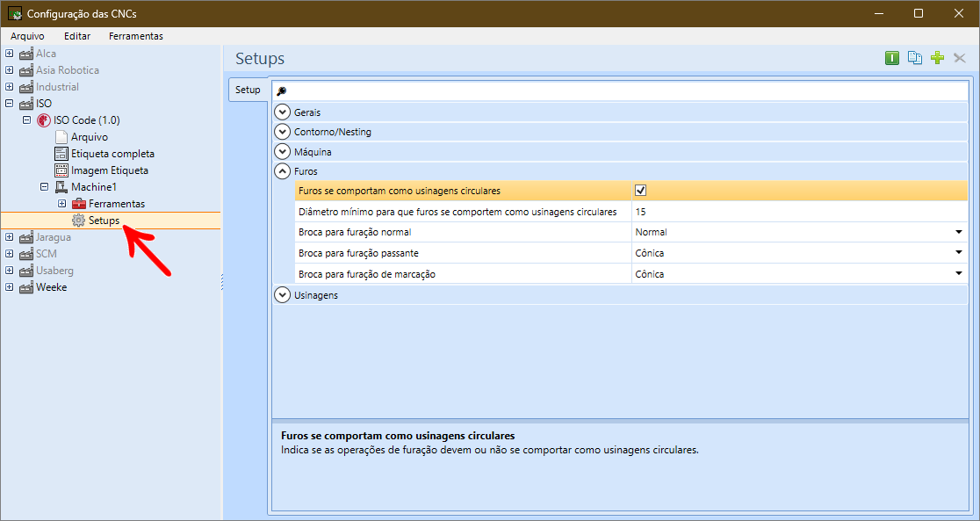980x521 pixels.
Task: Select the Etiqueta completa icon in the tree
Action: (61, 154)
